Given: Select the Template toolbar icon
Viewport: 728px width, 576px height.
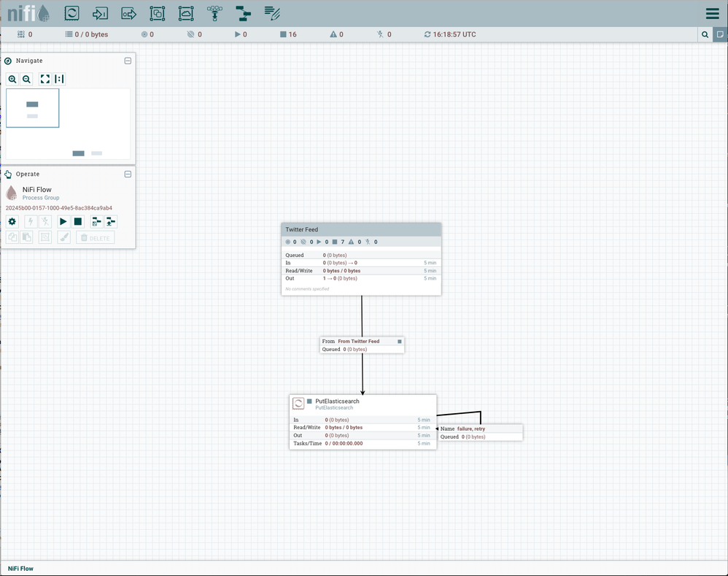Looking at the screenshot, I should [244, 13].
